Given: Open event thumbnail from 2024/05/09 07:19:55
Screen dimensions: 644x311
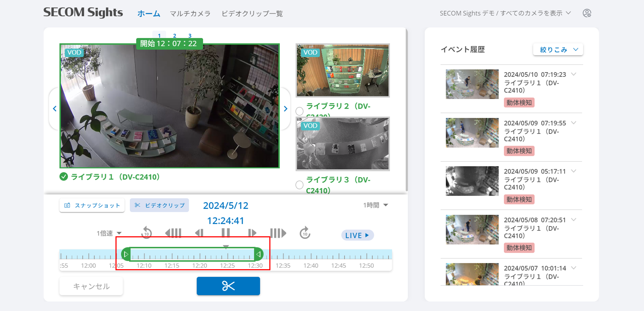Looking at the screenshot, I should [x=472, y=133].
